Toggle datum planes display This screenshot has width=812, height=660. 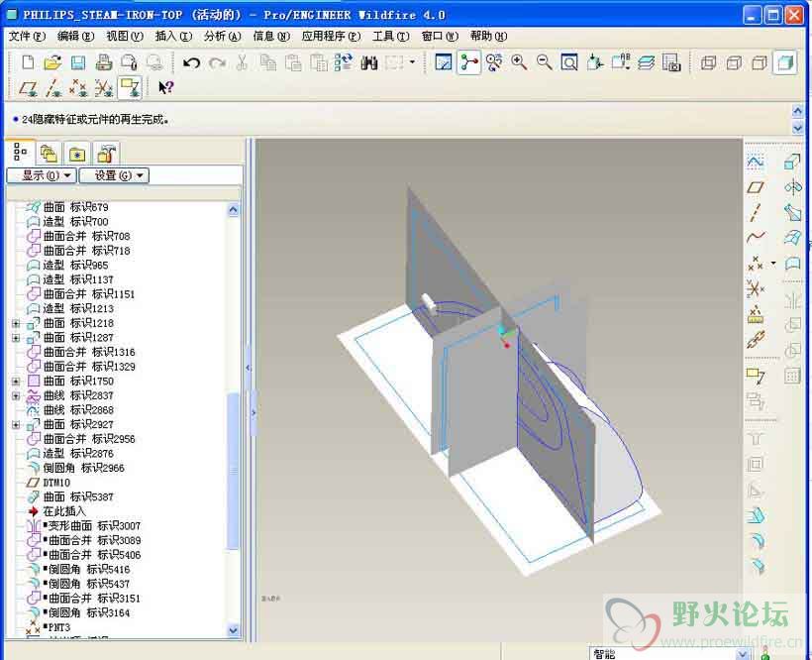28,87
